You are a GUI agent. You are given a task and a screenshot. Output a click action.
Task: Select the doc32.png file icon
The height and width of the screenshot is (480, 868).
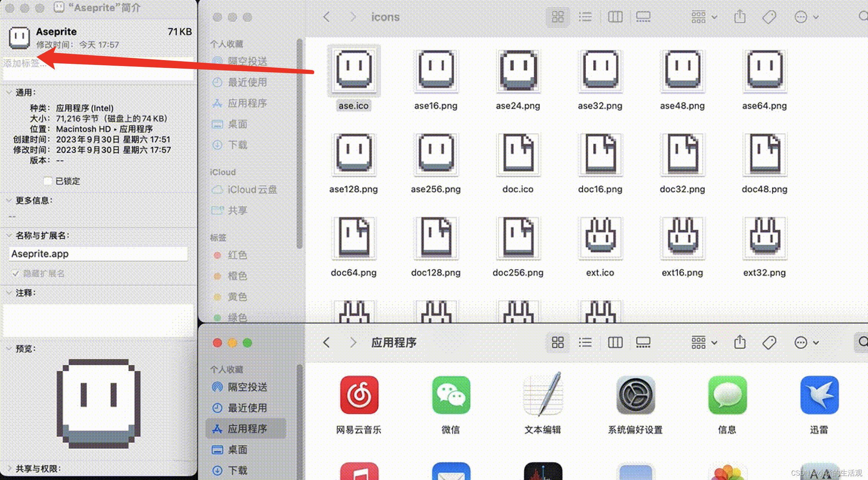(x=682, y=154)
